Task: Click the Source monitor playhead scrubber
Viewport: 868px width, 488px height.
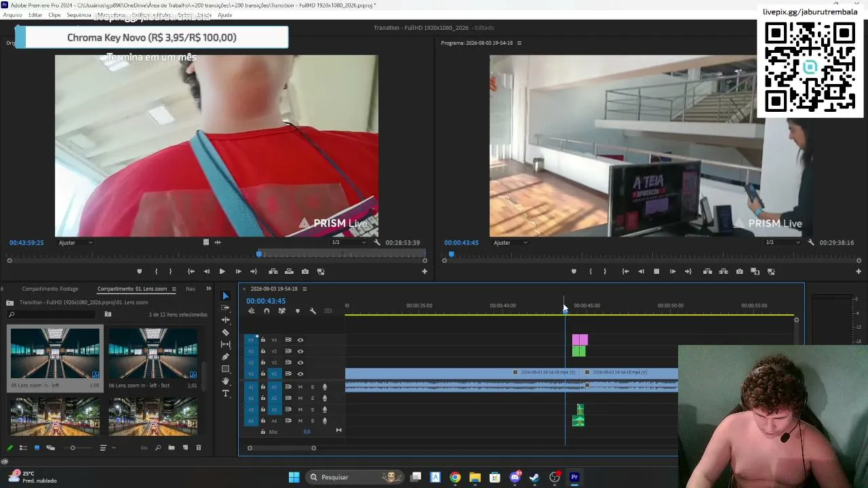Action: (259, 254)
